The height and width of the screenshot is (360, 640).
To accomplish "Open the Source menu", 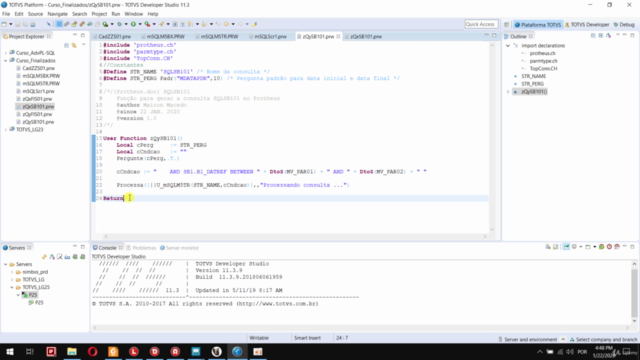I will coord(35,14).
